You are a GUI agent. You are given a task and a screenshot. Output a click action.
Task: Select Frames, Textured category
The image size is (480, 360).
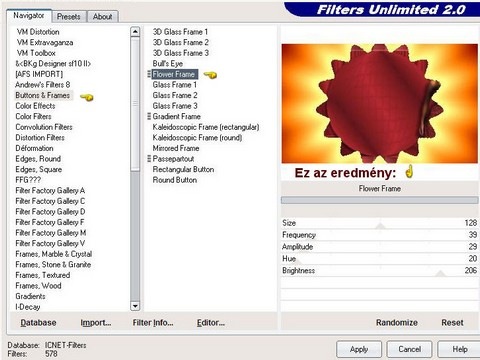click(x=43, y=275)
